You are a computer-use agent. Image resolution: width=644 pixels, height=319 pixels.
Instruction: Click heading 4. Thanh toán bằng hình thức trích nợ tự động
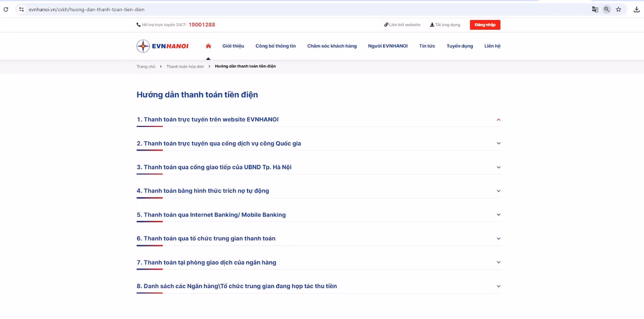(203, 191)
